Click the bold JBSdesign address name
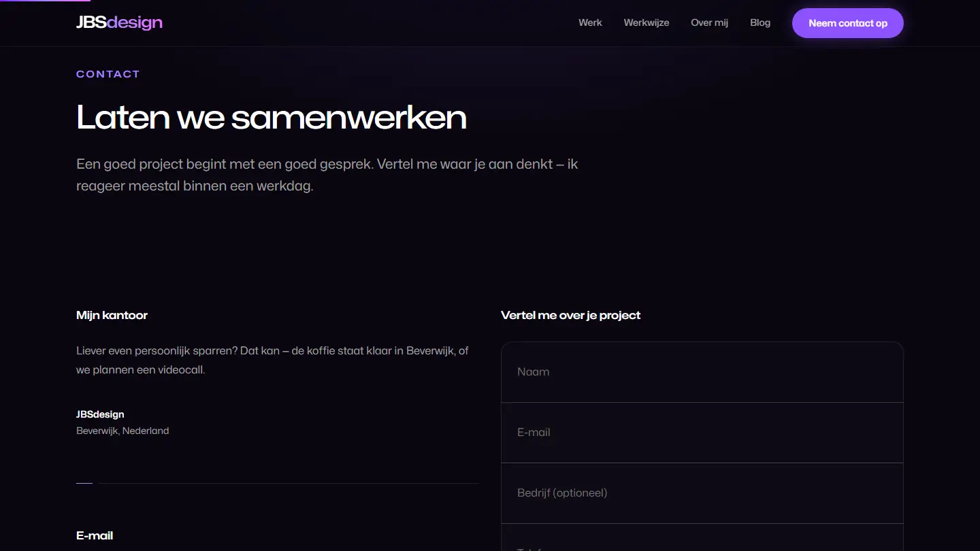Viewport: 980px width, 551px height. pos(100,414)
